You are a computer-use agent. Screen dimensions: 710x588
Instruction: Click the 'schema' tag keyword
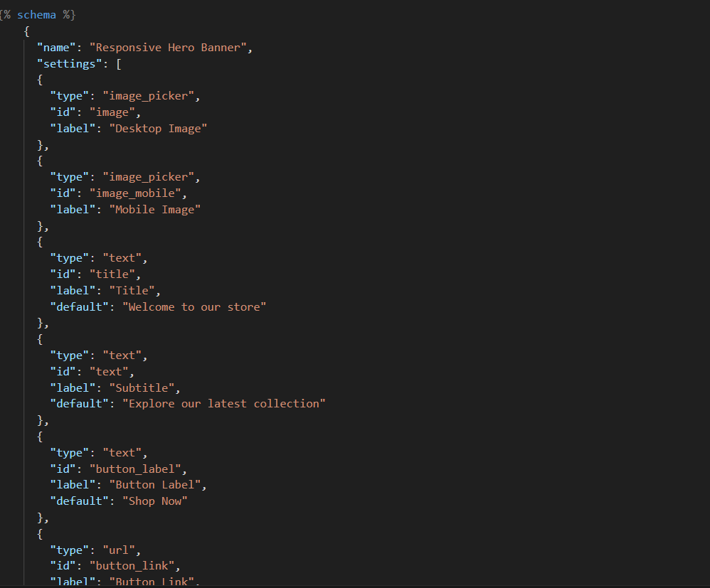(36, 15)
